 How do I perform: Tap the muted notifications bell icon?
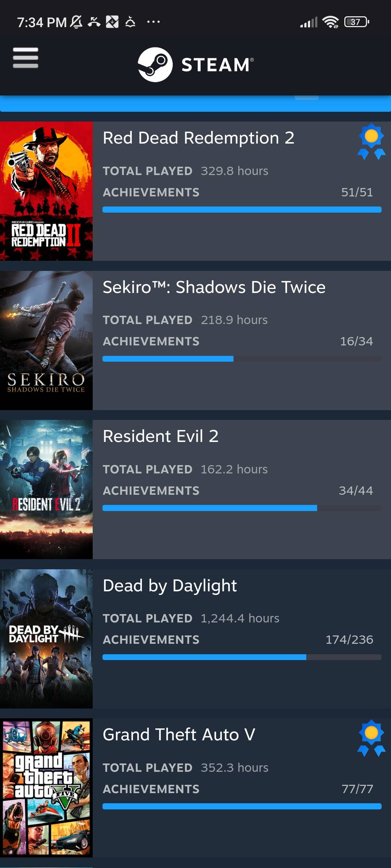point(76,22)
